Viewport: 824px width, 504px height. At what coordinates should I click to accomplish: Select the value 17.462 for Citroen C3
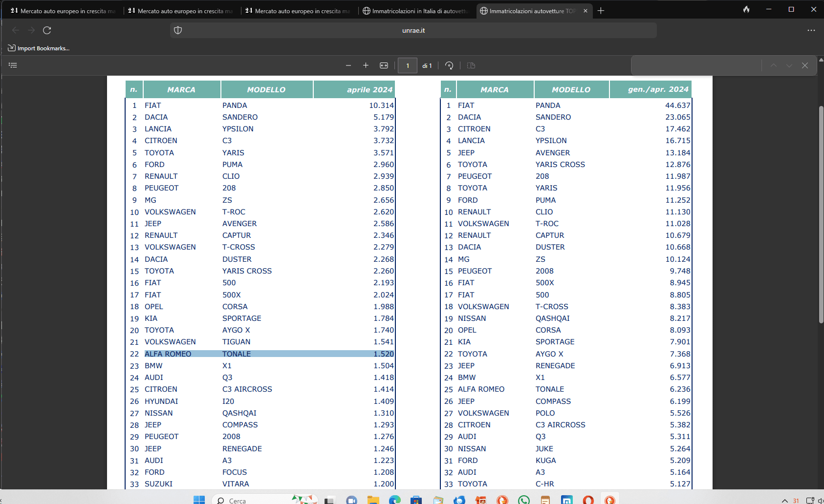(x=678, y=129)
